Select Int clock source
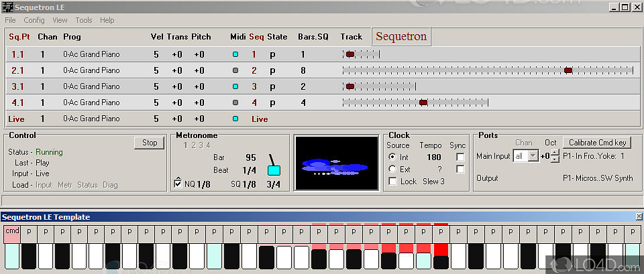The image size is (644, 274). pyautogui.click(x=392, y=157)
